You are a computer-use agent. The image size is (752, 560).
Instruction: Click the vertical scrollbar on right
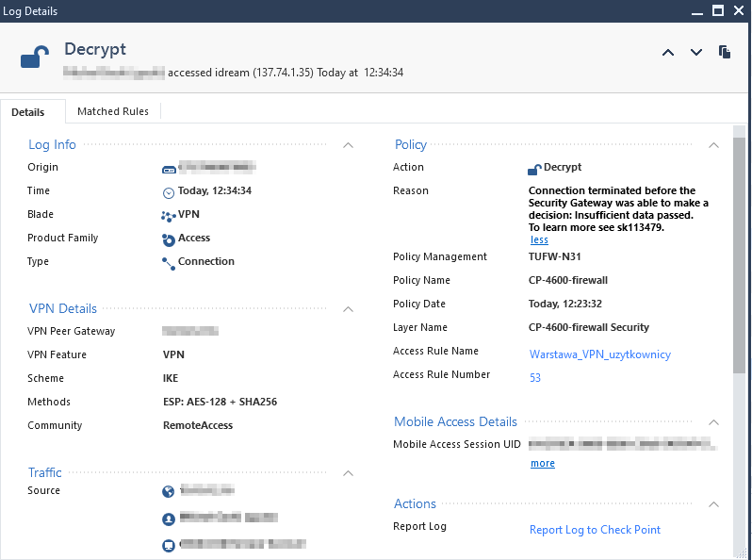point(740,255)
